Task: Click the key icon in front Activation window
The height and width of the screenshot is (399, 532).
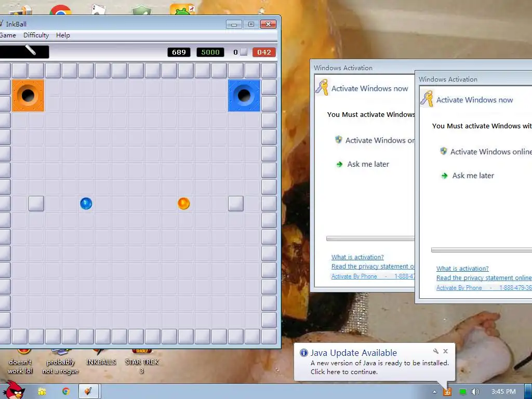Action: coord(427,99)
